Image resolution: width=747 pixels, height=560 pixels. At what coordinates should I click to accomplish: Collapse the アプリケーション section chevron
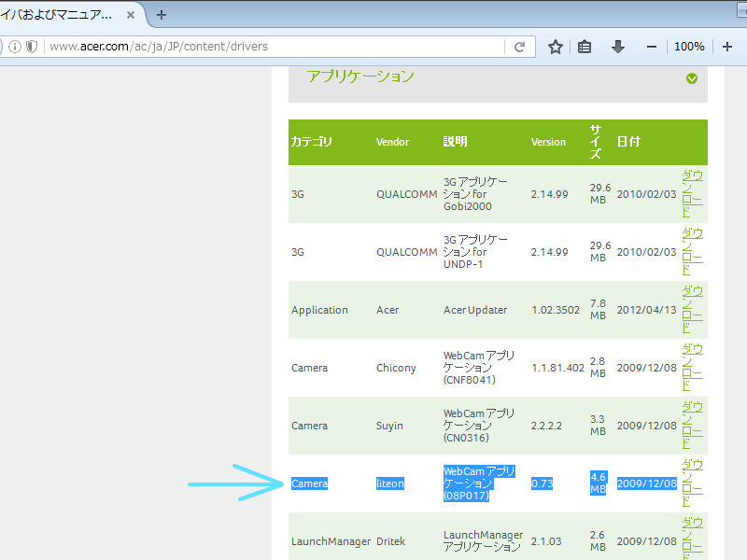tap(692, 78)
